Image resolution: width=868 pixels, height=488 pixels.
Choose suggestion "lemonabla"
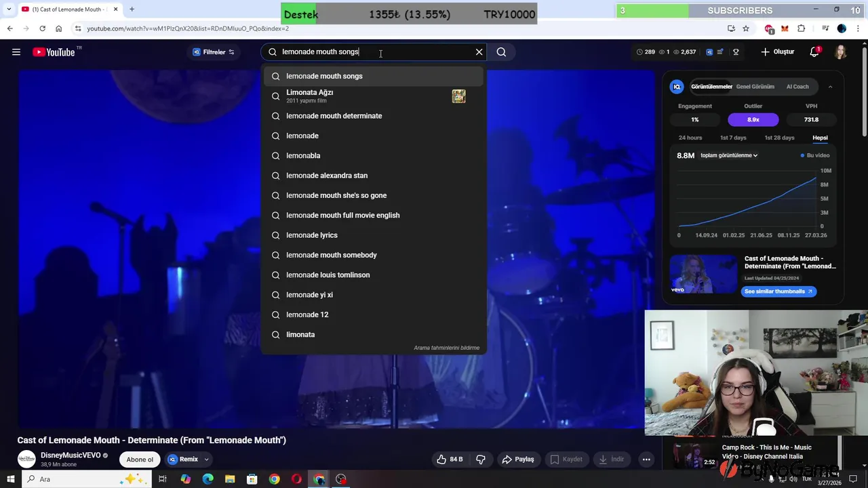tap(374, 156)
